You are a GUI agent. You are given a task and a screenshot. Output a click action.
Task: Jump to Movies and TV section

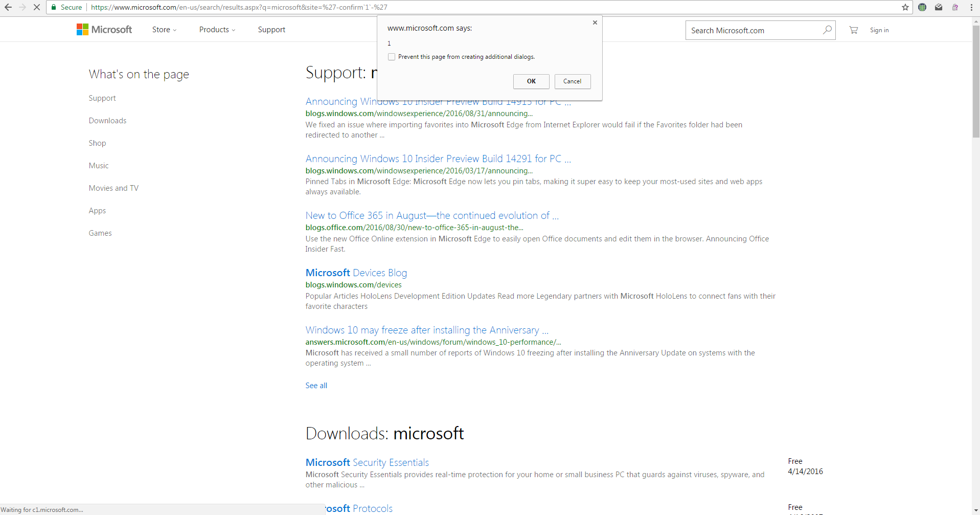[x=113, y=188]
